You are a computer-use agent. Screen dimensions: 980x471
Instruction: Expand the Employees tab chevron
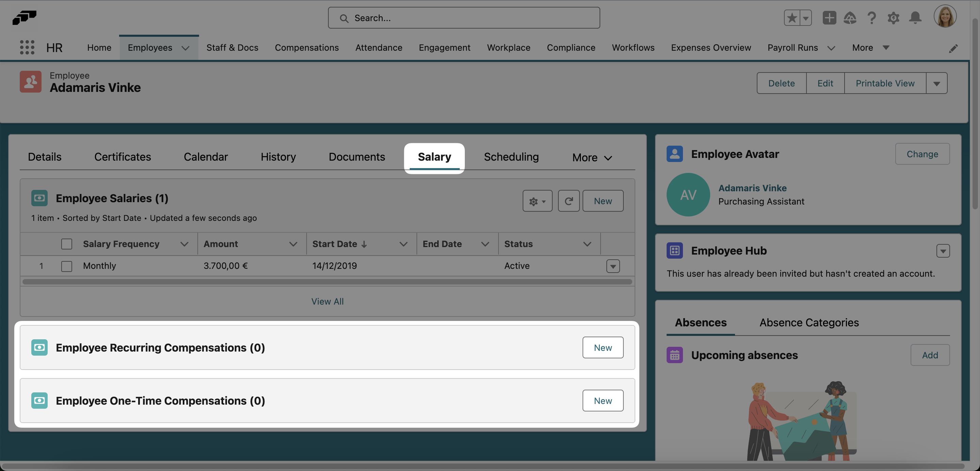click(186, 48)
